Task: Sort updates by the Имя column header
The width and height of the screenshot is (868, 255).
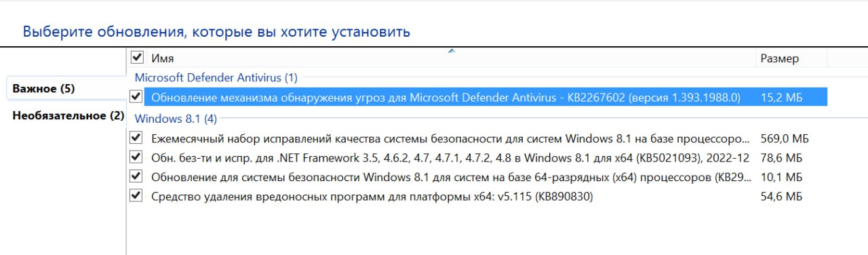Action: pos(450,58)
